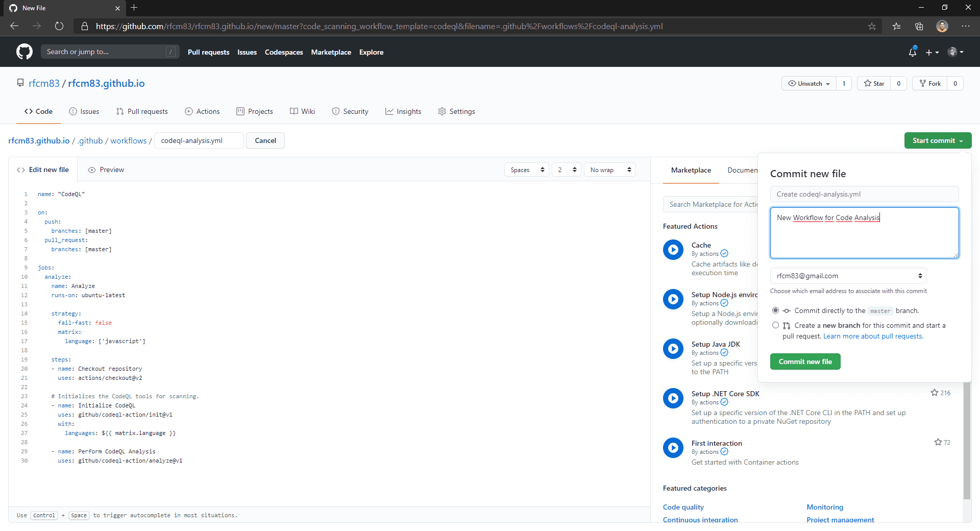Select the Marketplace sidebar tab
980x531 pixels.
[x=691, y=170]
